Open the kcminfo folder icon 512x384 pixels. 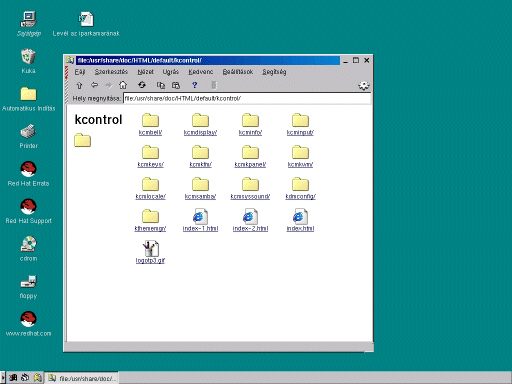coord(250,120)
